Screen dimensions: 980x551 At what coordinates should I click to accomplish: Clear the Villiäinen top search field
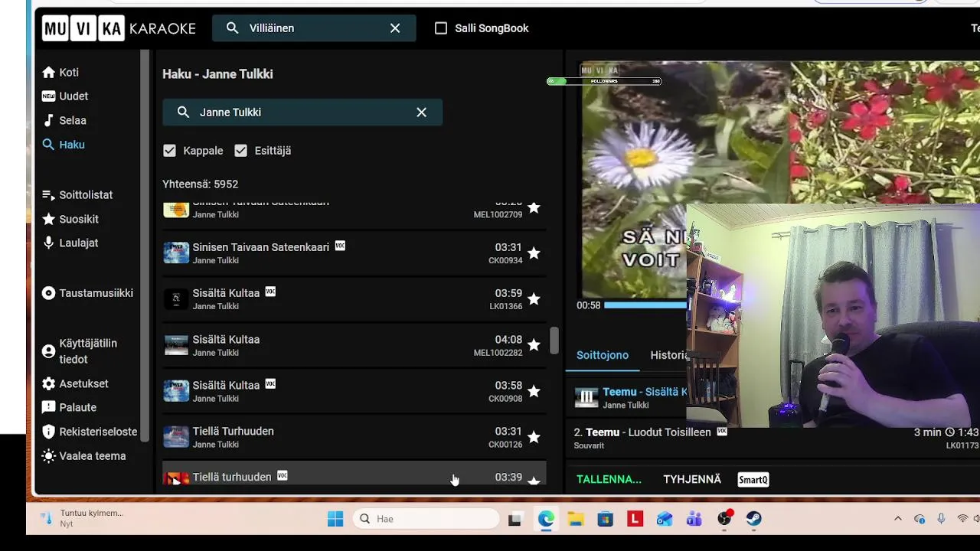click(395, 28)
